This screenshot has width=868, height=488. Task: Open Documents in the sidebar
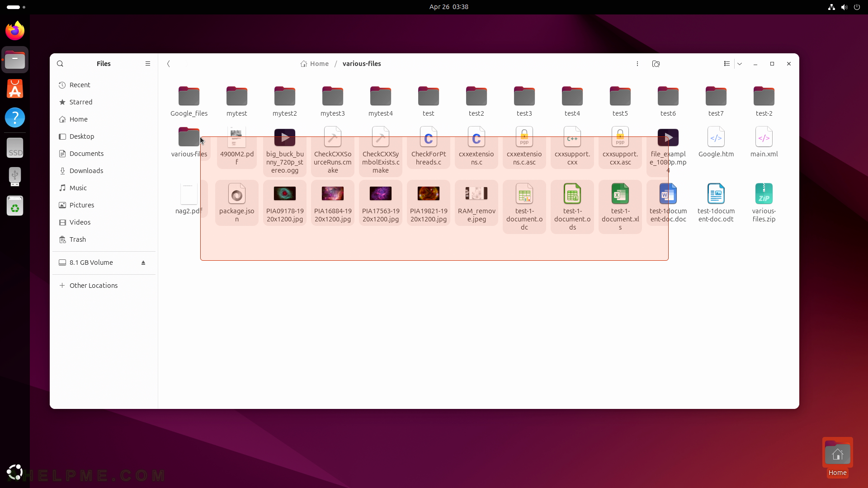pyautogui.click(x=104, y=154)
